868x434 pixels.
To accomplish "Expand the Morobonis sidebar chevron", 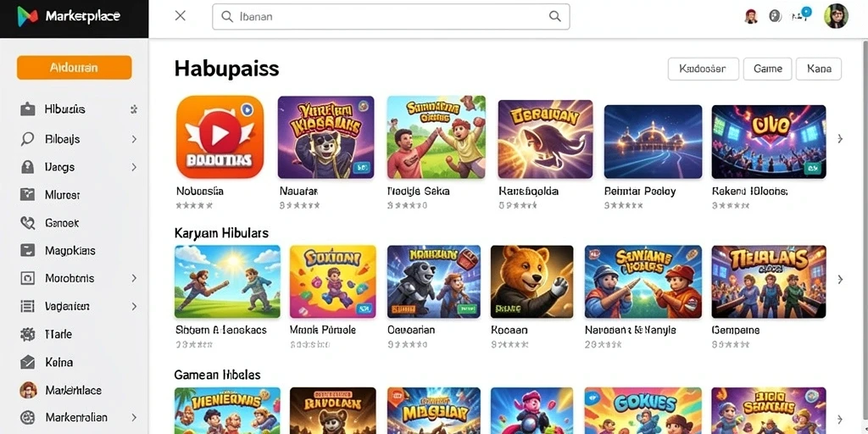I will click(134, 278).
